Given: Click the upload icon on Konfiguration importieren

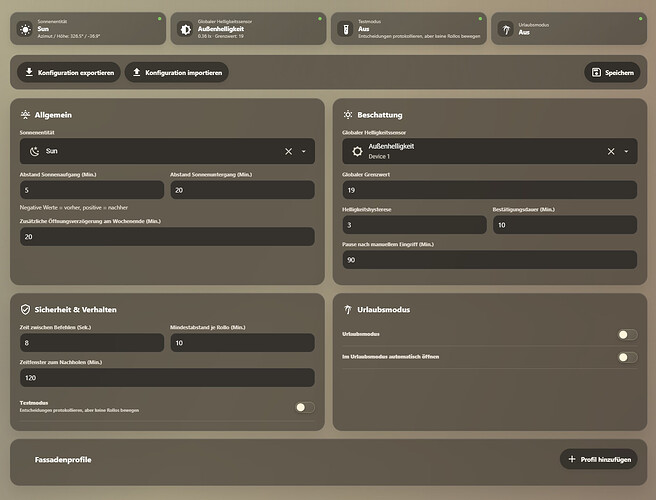Looking at the screenshot, I should click(x=136, y=72).
